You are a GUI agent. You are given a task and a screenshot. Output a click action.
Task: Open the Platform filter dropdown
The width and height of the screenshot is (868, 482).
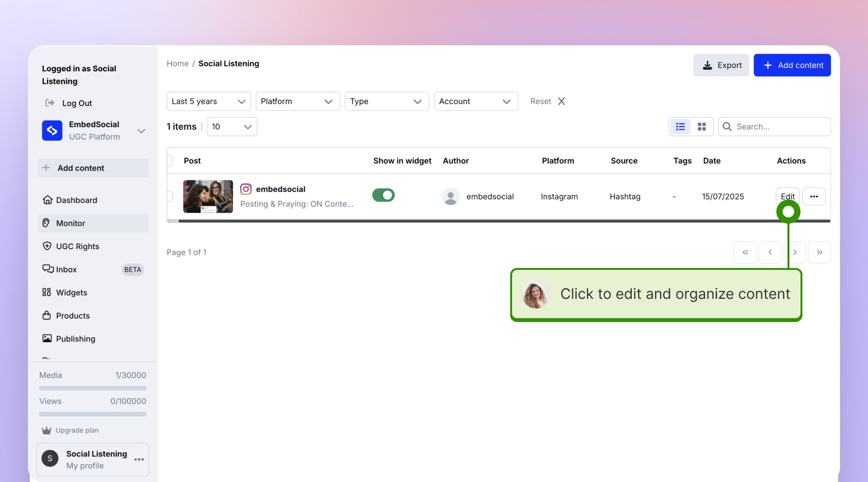pos(298,101)
